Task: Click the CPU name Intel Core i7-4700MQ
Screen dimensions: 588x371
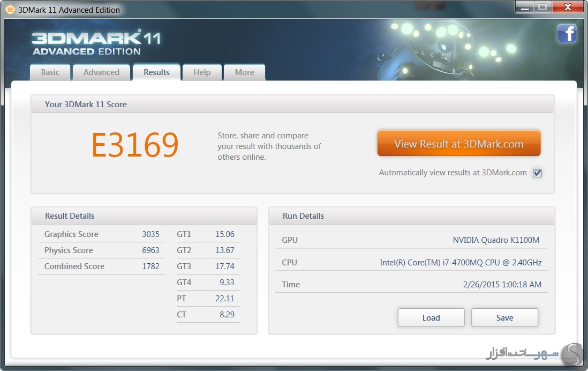Action: [x=461, y=263]
